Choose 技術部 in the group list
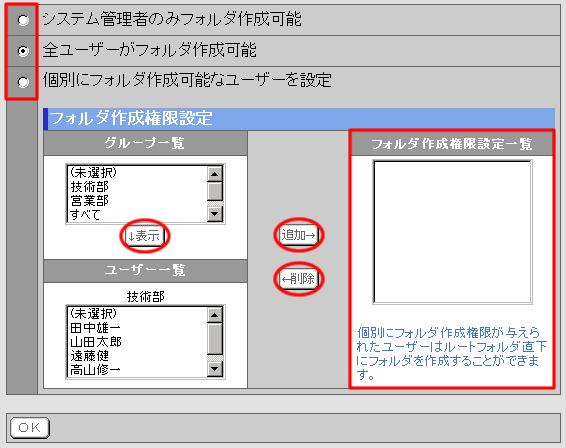The height and width of the screenshot is (448, 566). click(x=137, y=187)
